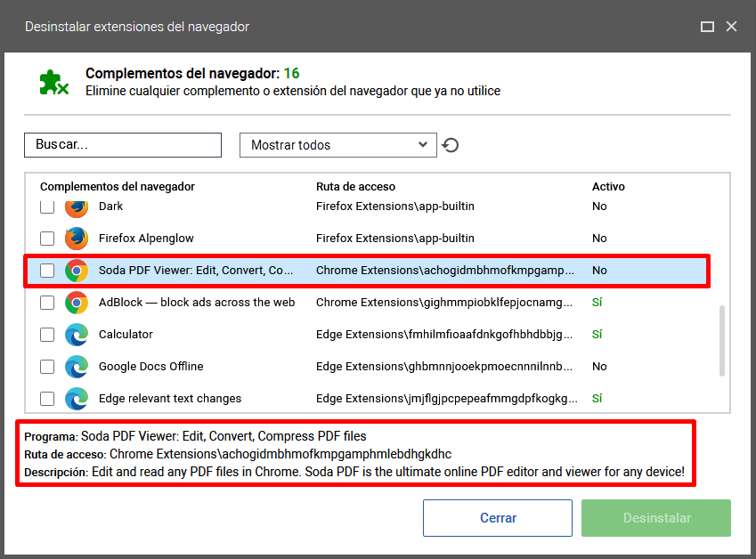Tick the Google Docs Offline checkbox
Image resolution: width=756 pixels, height=559 pixels.
(47, 366)
